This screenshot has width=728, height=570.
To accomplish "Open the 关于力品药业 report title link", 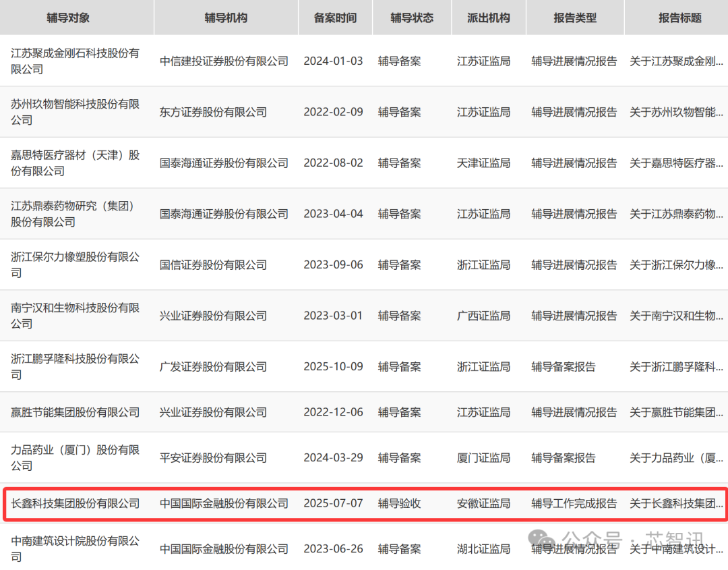I will (676, 457).
